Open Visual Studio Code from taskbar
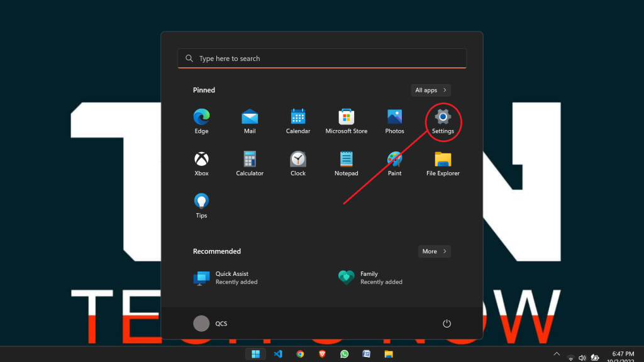Image resolution: width=644 pixels, height=362 pixels. [x=278, y=354]
